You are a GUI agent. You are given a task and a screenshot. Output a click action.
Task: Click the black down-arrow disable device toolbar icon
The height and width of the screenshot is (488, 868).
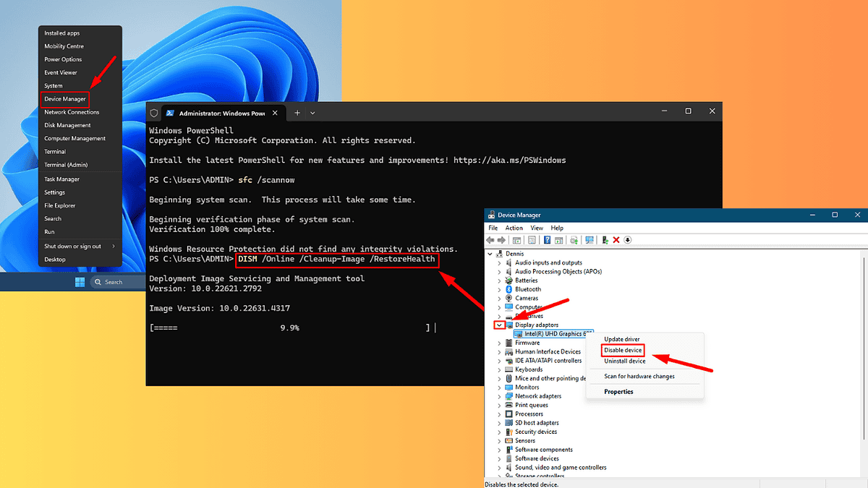coord(628,240)
